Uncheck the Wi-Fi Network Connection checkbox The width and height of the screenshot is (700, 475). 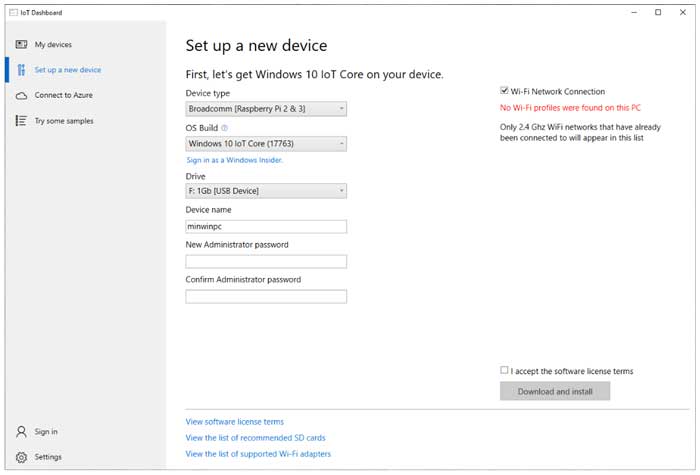click(505, 91)
